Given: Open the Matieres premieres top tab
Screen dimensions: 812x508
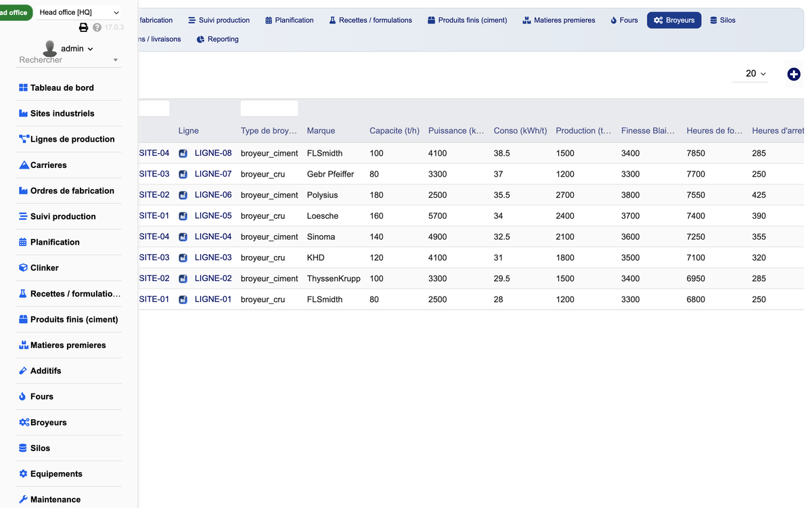Looking at the screenshot, I should pos(559,20).
